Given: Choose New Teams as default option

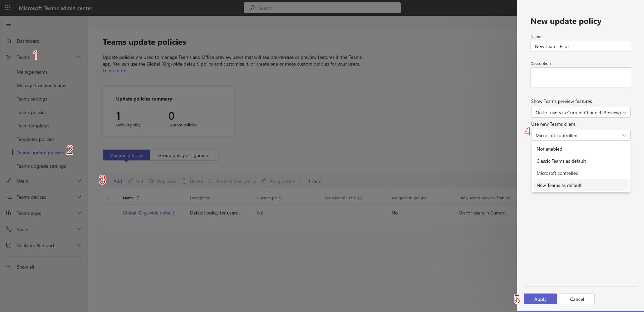Looking at the screenshot, I should tap(559, 185).
